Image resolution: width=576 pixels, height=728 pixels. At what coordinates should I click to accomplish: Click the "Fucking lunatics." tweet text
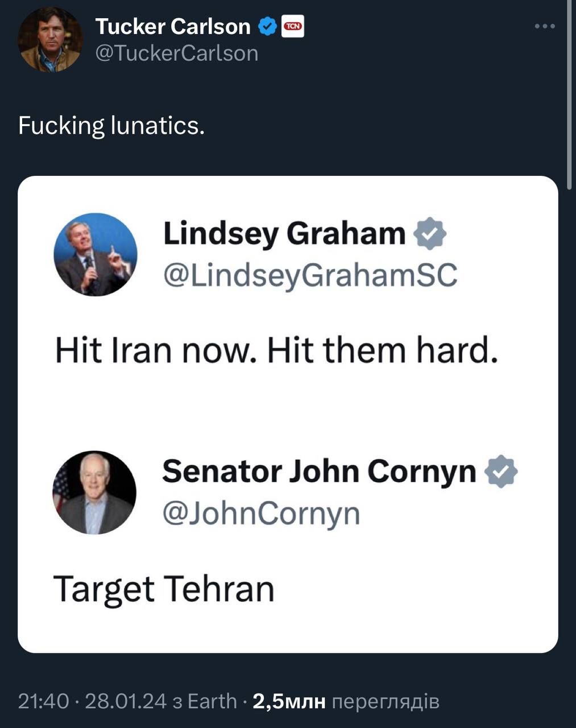tap(111, 125)
